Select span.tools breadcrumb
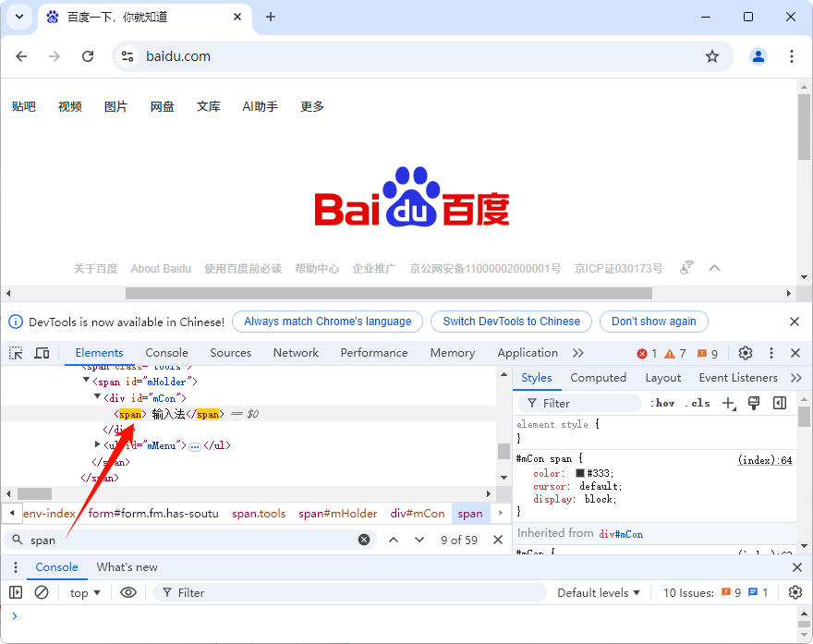813x644 pixels. pyautogui.click(x=259, y=514)
